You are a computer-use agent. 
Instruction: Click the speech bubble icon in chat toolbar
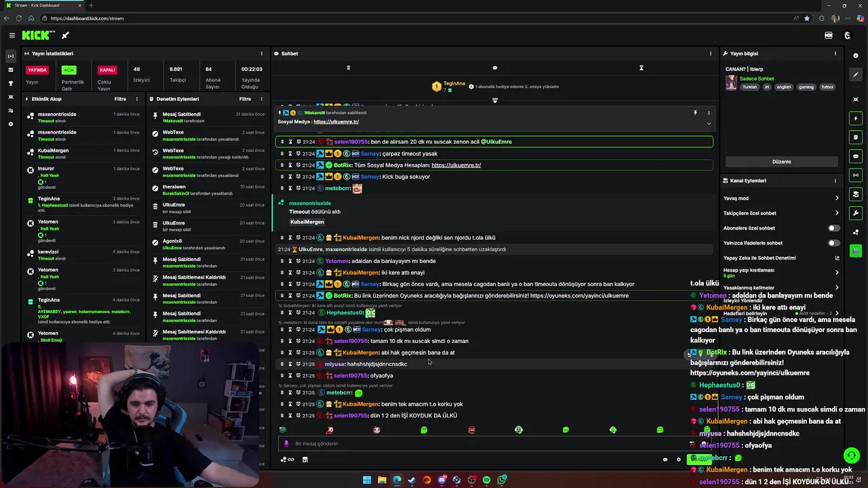495,68
